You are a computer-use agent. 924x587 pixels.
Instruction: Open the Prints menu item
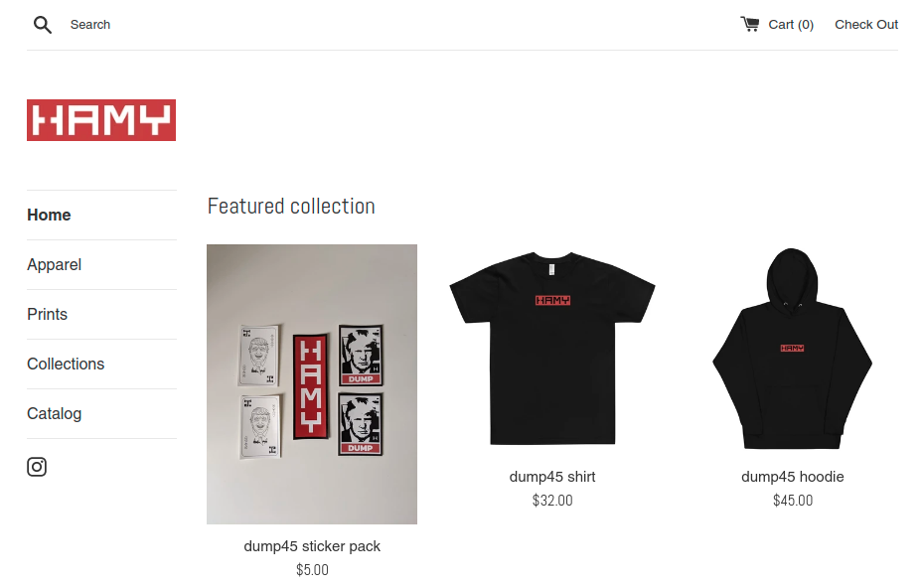(47, 314)
